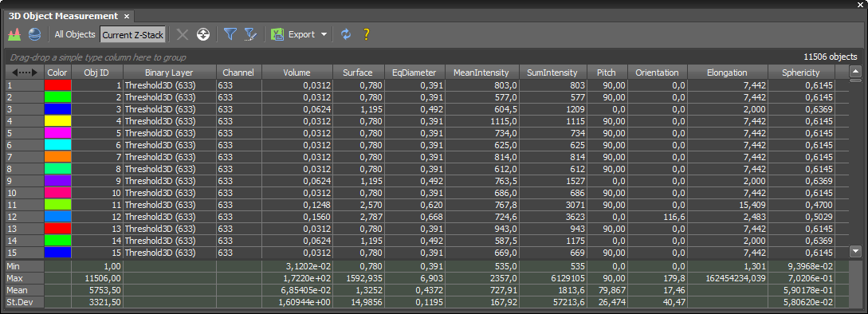Image resolution: width=868 pixels, height=314 pixels.
Task: Sort by the Color column header
Action: click(57, 73)
